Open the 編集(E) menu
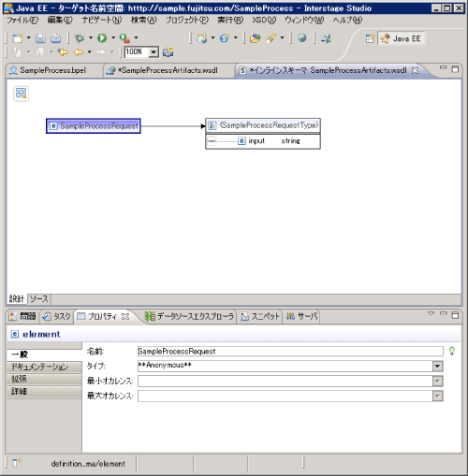Image resolution: width=468 pixels, height=476 pixels. (60, 21)
